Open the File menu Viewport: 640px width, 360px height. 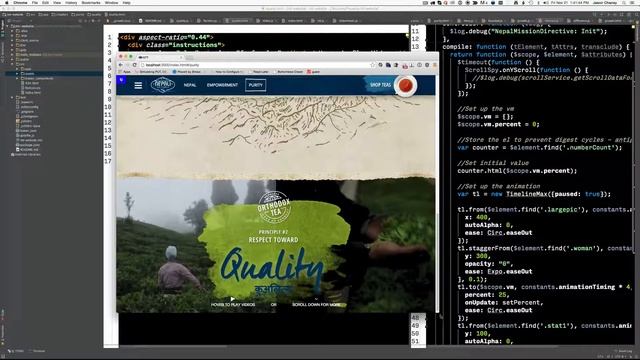(35, 2)
